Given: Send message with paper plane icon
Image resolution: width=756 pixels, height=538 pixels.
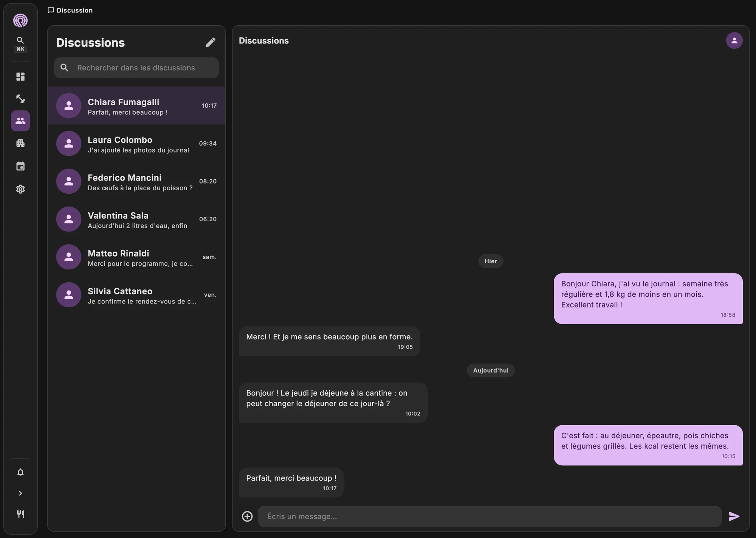Looking at the screenshot, I should click(x=734, y=516).
